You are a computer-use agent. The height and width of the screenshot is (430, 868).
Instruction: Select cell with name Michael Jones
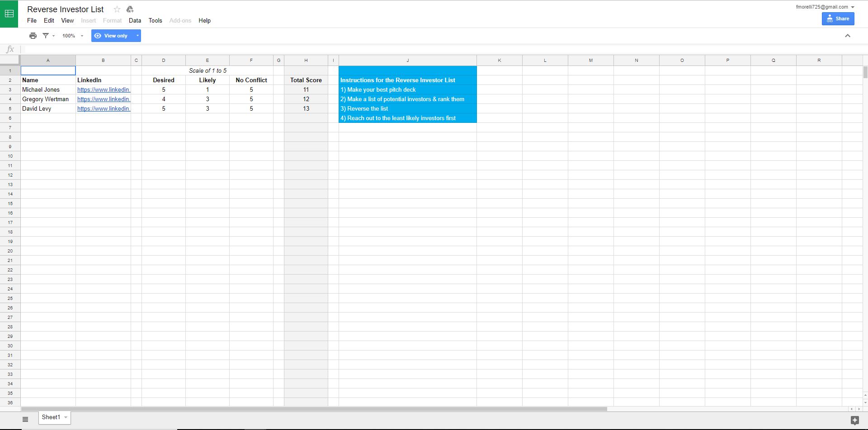tap(48, 89)
